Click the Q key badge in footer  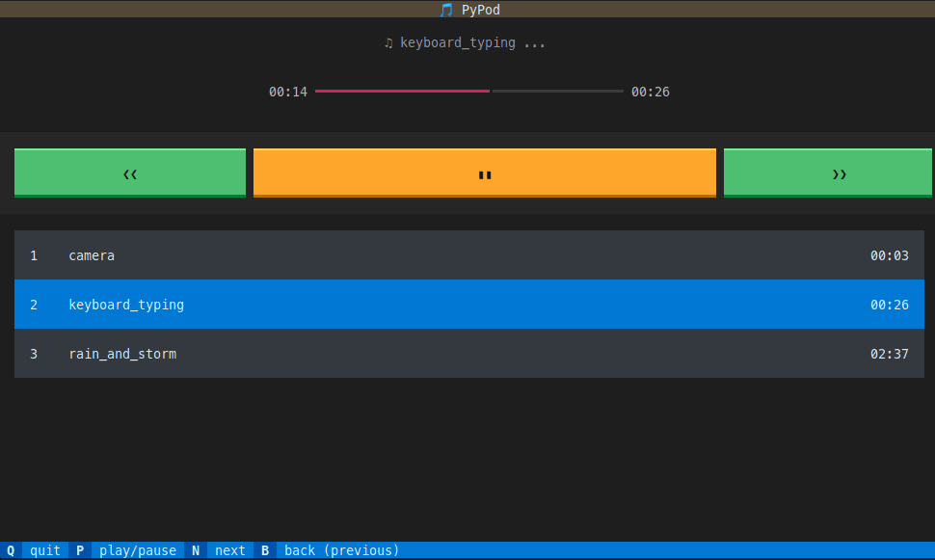click(x=9, y=549)
